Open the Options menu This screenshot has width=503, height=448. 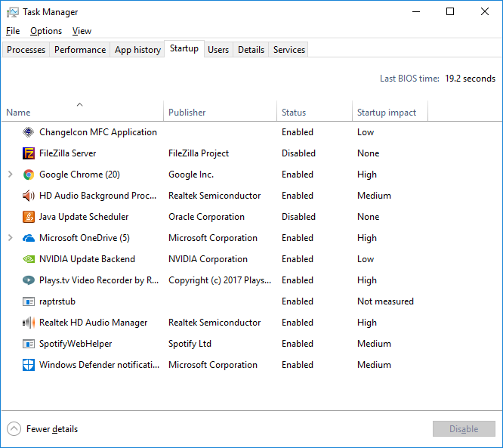[x=46, y=31]
